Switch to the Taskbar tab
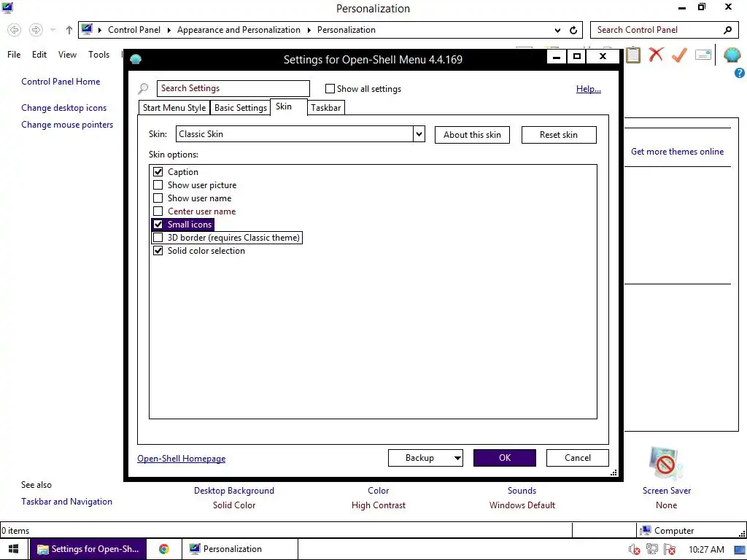Viewport: 747px width, 560px height. [326, 108]
